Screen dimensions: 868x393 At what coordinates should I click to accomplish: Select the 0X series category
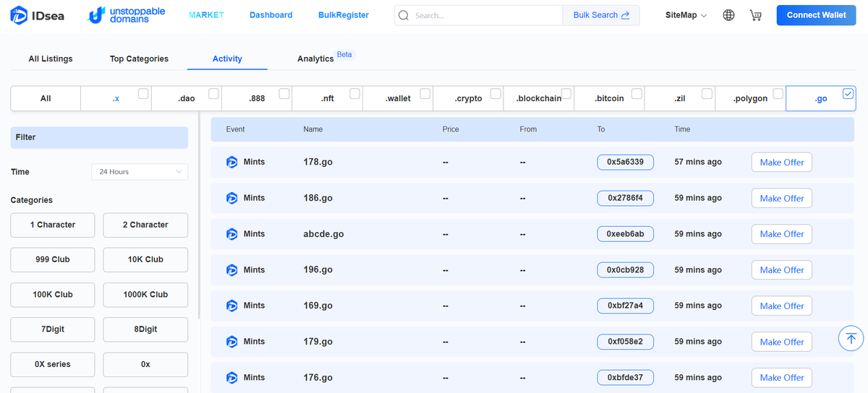[53, 364]
